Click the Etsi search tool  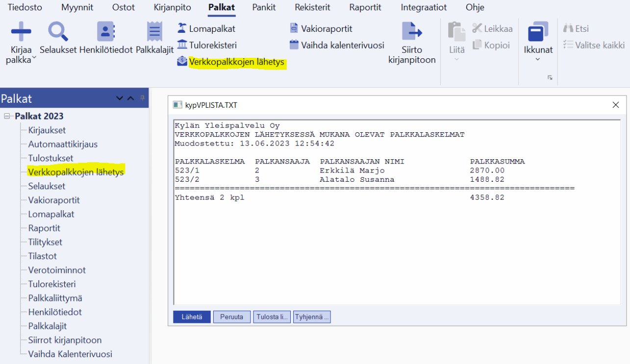coord(576,29)
